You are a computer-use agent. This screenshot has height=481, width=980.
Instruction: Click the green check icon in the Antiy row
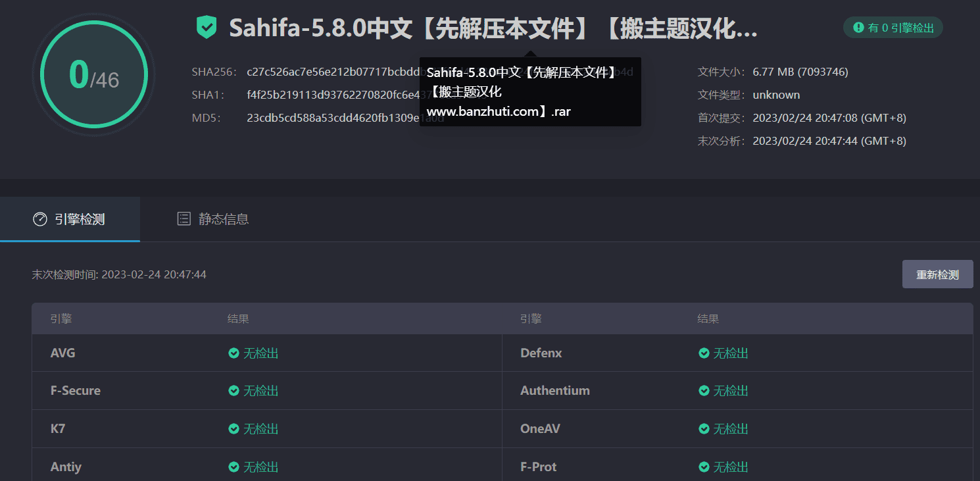pyautogui.click(x=233, y=467)
